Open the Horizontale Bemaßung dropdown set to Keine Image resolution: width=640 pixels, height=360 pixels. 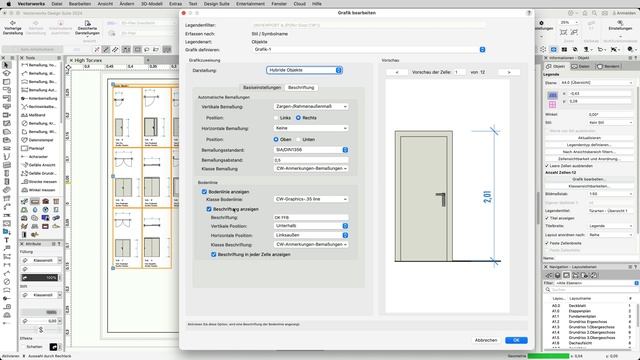click(x=311, y=128)
